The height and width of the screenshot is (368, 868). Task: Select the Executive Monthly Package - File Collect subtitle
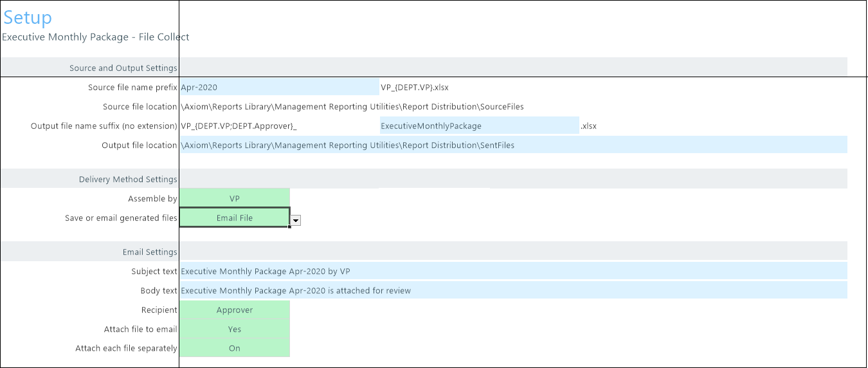pyautogui.click(x=96, y=37)
